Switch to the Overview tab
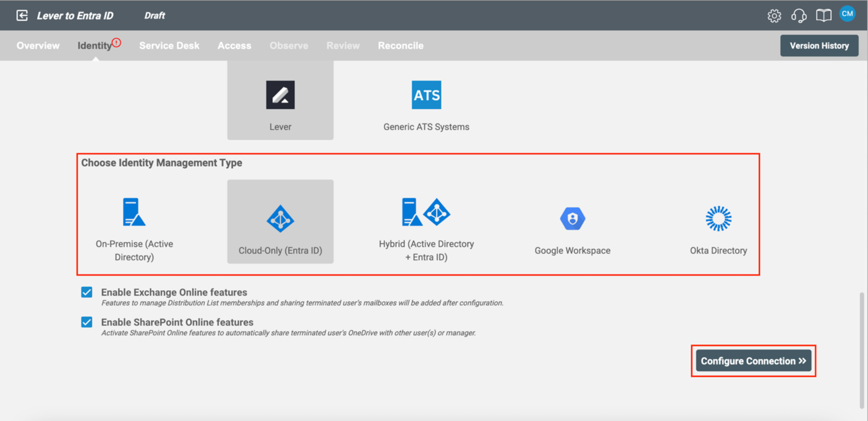This screenshot has width=868, height=421. pos(38,45)
